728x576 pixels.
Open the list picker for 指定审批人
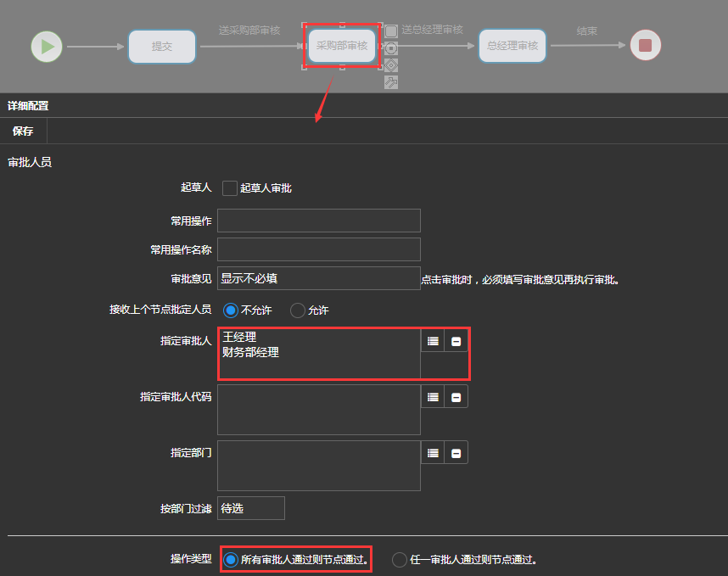pyautogui.click(x=433, y=341)
